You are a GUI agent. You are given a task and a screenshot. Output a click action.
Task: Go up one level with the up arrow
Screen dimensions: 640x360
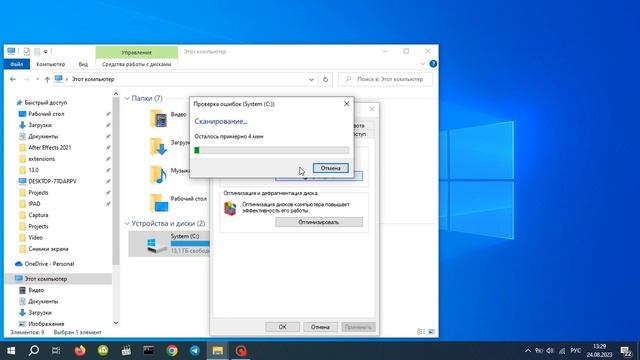tap(47, 79)
